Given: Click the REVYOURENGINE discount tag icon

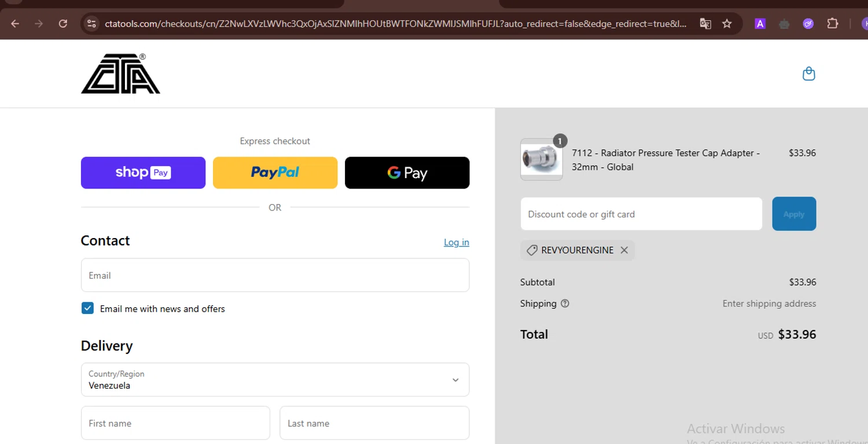Looking at the screenshot, I should [531, 250].
